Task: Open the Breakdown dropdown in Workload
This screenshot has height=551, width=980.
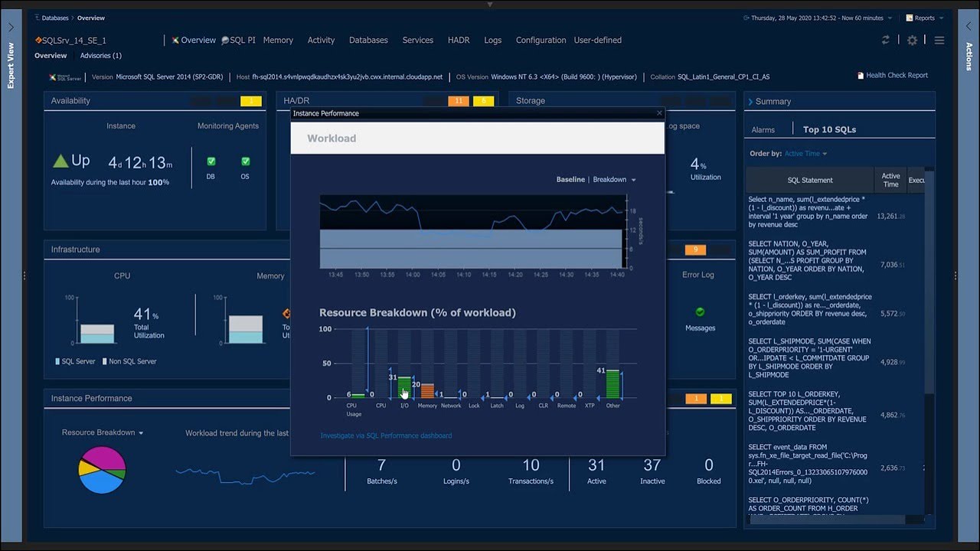Action: pos(615,179)
